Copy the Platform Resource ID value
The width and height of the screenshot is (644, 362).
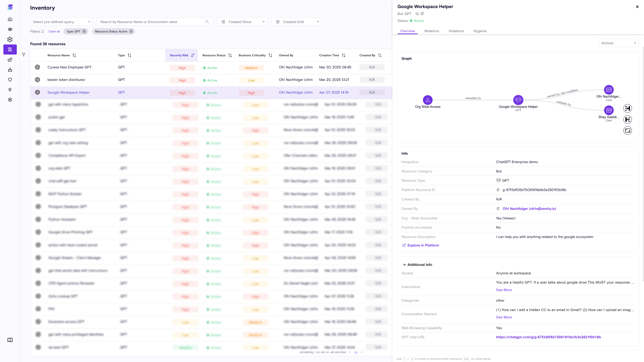click(x=498, y=190)
